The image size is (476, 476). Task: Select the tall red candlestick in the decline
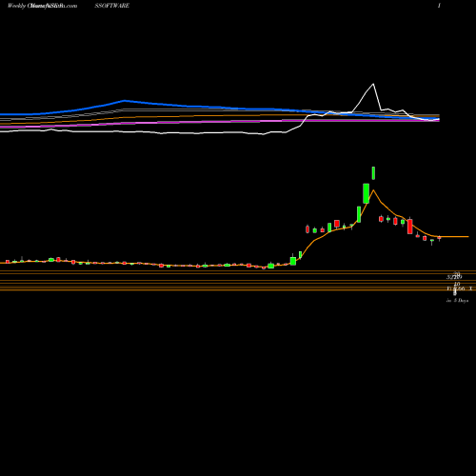pos(410,227)
